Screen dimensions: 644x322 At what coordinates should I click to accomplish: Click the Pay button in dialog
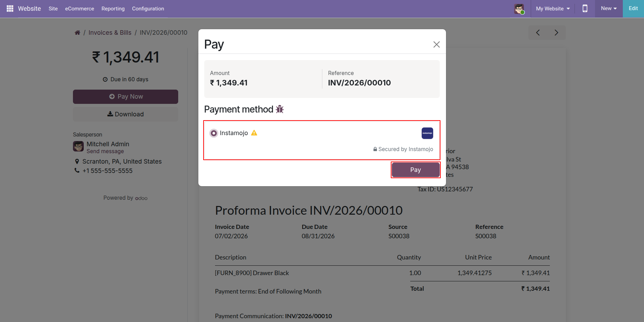click(415, 170)
